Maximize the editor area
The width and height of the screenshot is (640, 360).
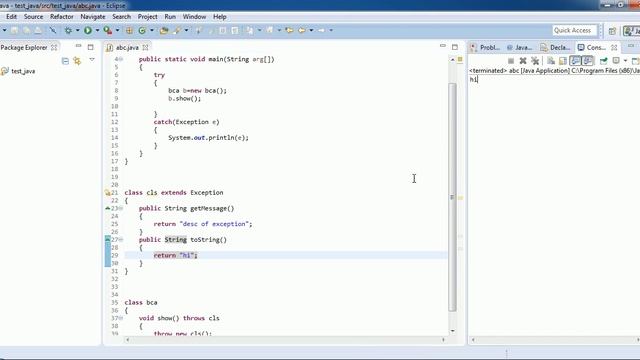(x=455, y=47)
